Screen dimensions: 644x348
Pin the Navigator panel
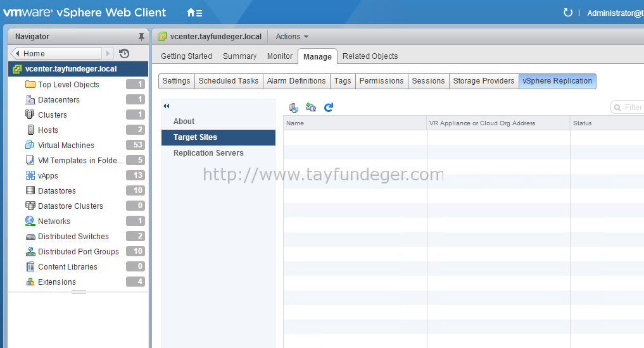[x=141, y=37]
